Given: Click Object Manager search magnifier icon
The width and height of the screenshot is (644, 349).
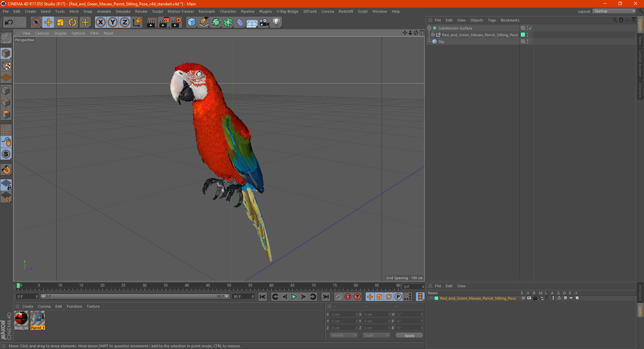Looking at the screenshot, I should pyautogui.click(x=615, y=20).
